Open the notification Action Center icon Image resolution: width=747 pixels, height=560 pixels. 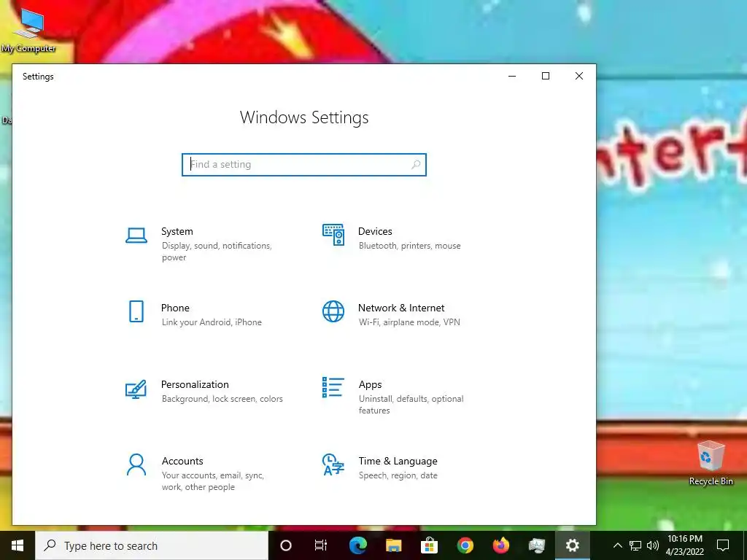723,545
